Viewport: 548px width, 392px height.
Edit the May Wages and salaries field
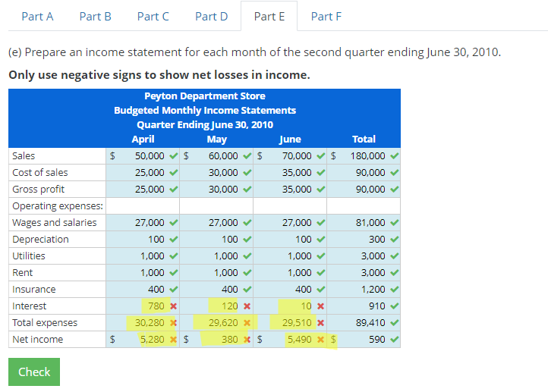pyautogui.click(x=216, y=222)
